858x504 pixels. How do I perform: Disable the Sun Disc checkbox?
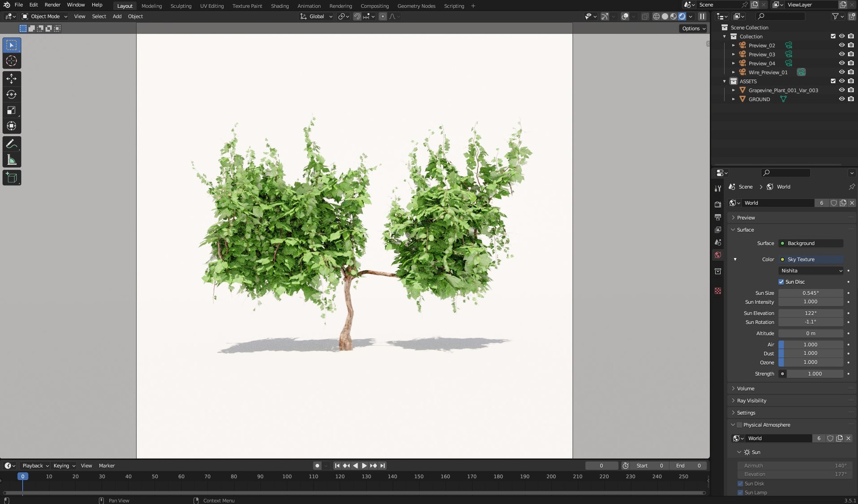[x=781, y=282]
